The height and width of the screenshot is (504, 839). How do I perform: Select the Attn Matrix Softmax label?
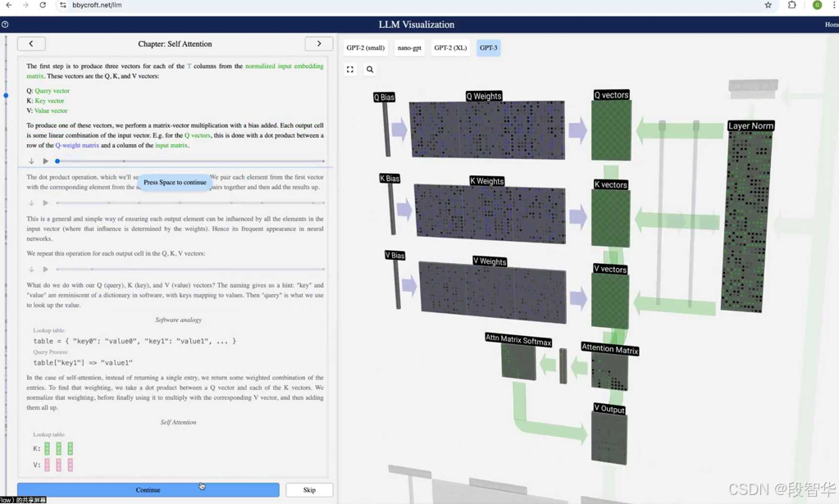[518, 340]
